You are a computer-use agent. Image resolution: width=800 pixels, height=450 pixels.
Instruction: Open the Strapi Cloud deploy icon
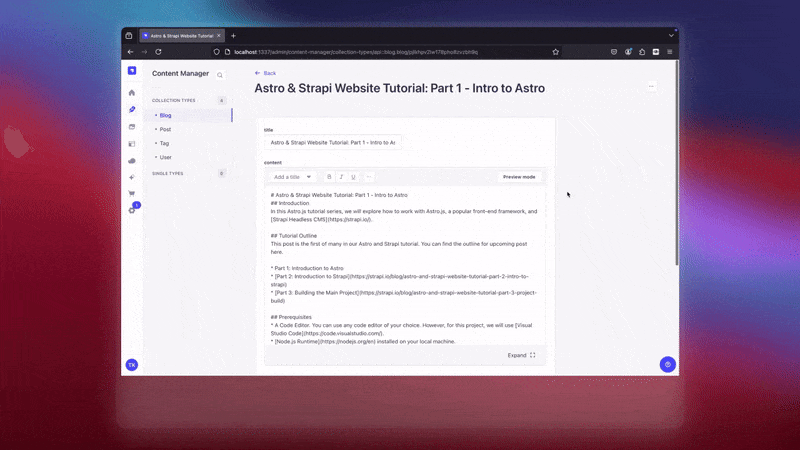click(x=132, y=161)
